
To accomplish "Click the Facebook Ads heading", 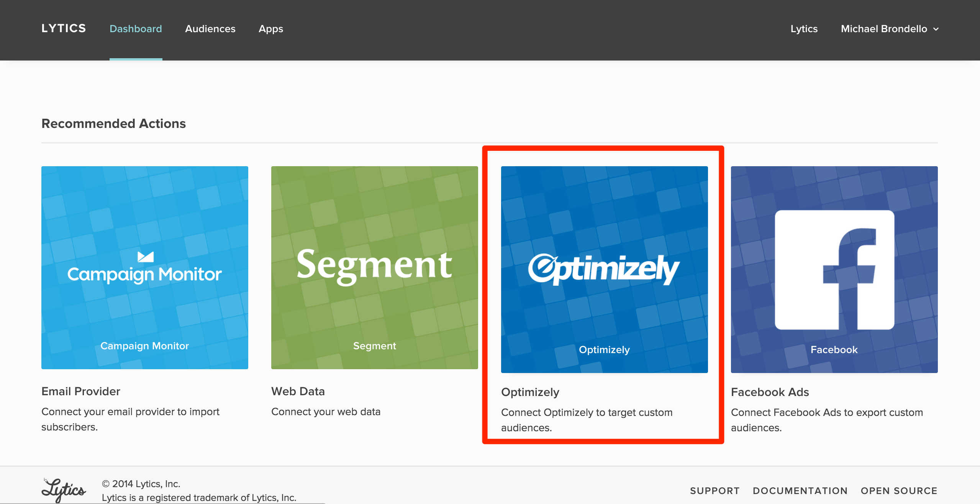I will coord(770,392).
